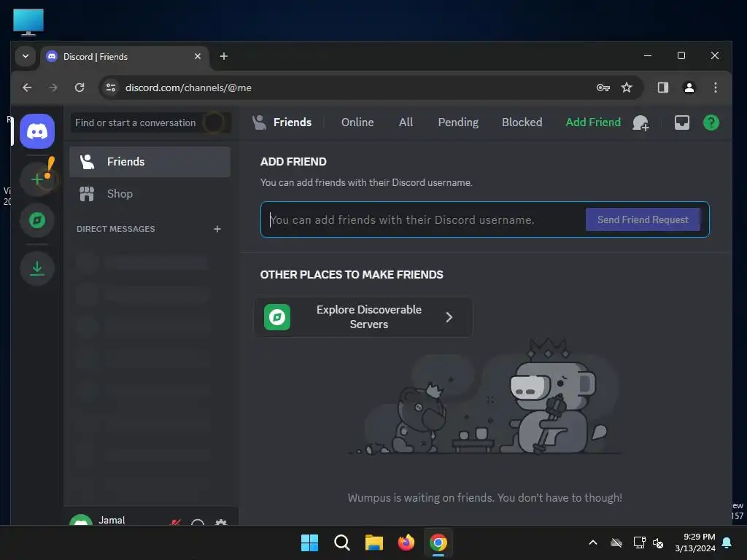The image size is (747, 560).
Task: Create a DM with the plus icon
Action: click(217, 229)
